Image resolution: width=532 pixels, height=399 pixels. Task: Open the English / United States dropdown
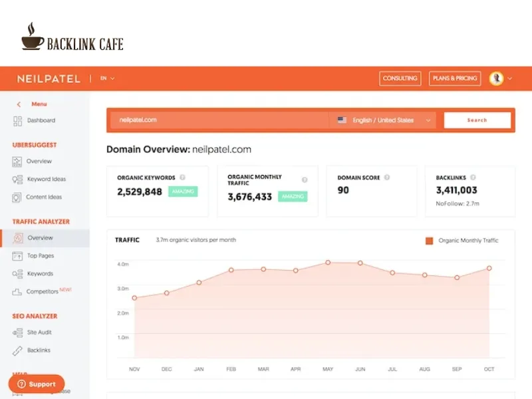(x=384, y=120)
